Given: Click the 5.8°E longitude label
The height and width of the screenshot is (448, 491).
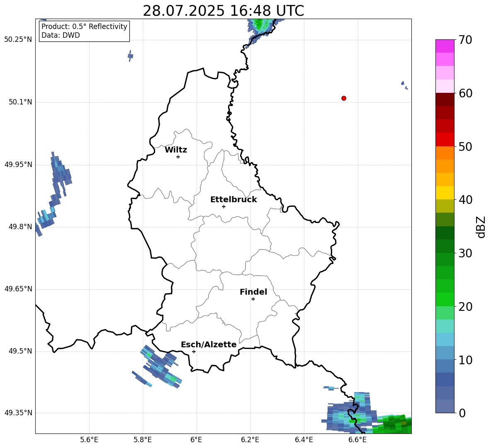Looking at the screenshot, I should [x=143, y=440].
